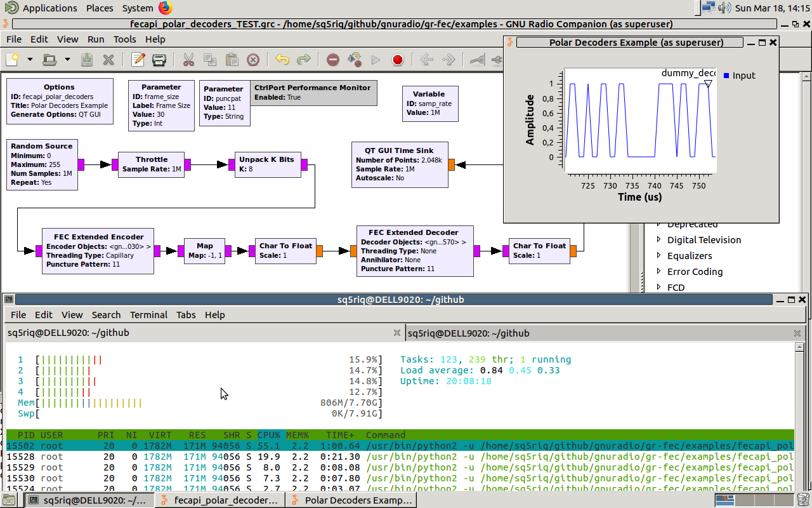
Task: Delete the selected block (red circle X)
Action: 253,60
